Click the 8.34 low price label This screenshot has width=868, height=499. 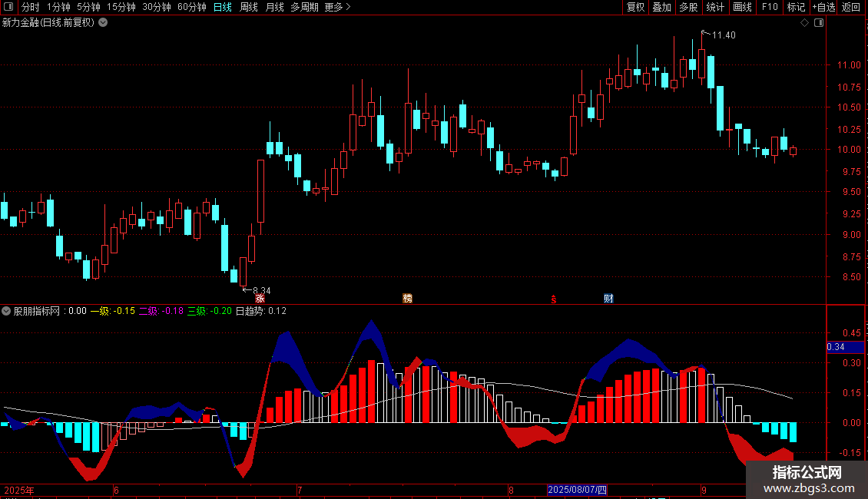(262, 290)
